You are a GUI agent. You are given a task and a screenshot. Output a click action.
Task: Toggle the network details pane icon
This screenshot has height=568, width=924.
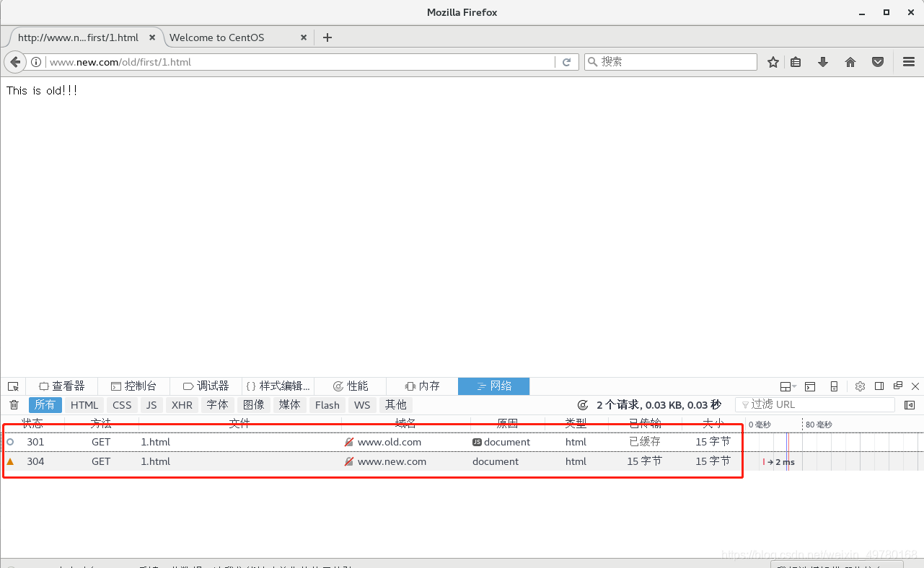pos(910,405)
